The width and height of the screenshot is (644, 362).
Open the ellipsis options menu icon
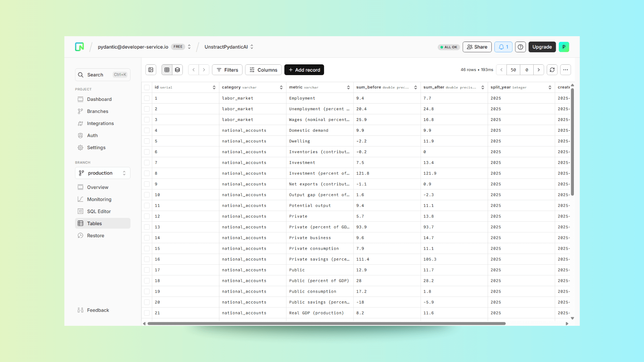pyautogui.click(x=566, y=70)
